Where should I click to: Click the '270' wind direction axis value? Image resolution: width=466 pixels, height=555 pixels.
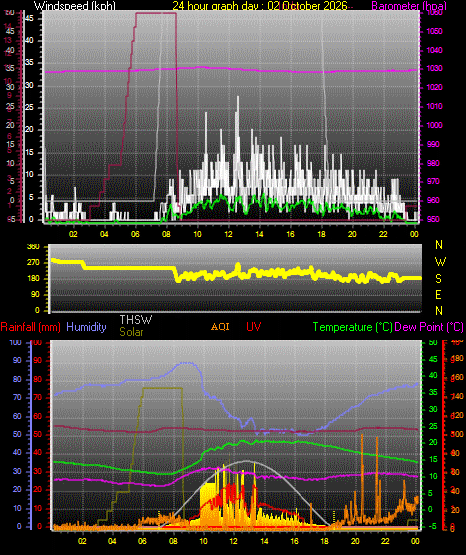click(33, 263)
